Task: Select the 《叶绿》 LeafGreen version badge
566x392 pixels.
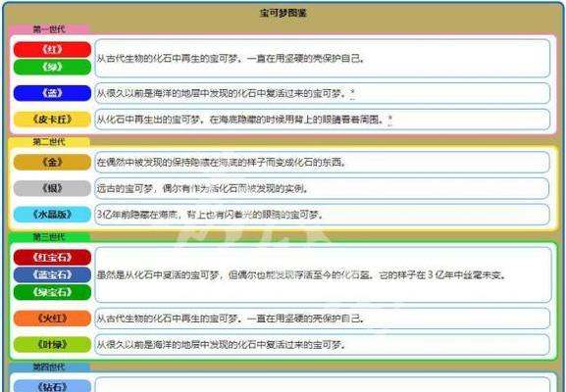Action: point(52,345)
